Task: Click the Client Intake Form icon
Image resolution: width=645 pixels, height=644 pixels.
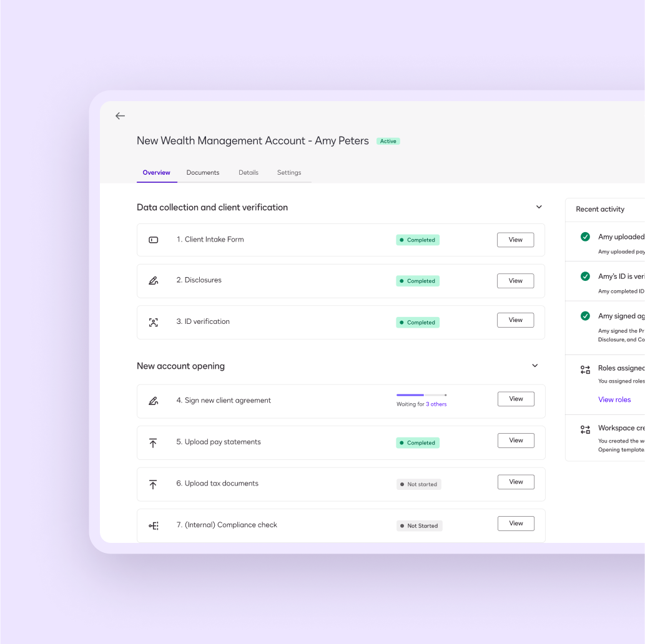Action: click(154, 240)
